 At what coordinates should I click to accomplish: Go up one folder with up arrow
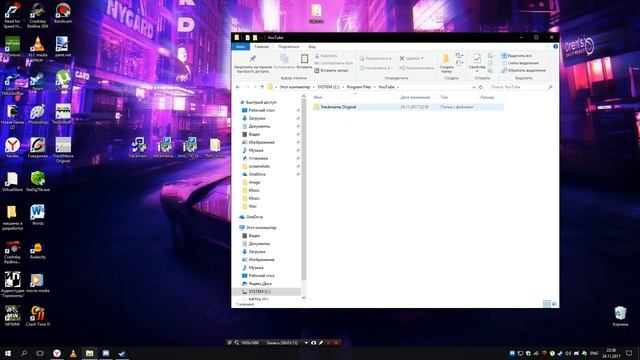click(262, 87)
